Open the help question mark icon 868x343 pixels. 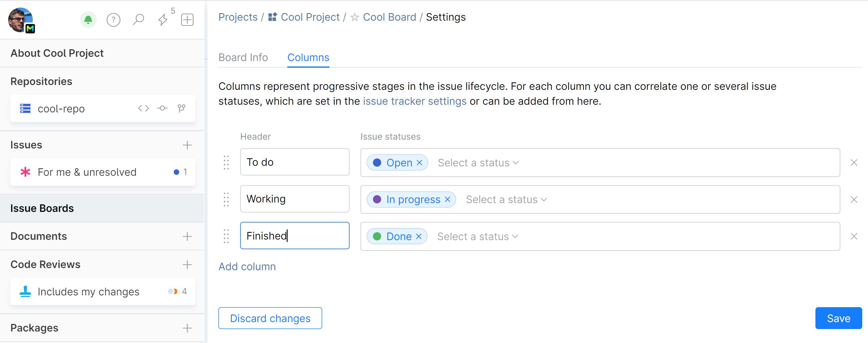[x=113, y=19]
